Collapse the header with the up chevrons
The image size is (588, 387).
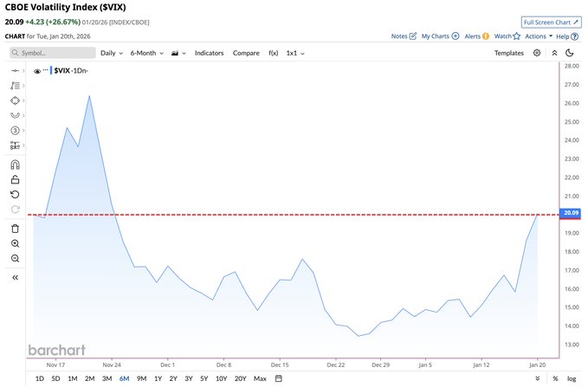coord(554,53)
